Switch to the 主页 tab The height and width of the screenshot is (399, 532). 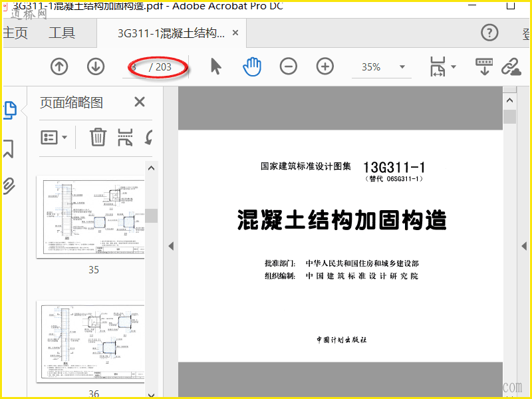click(x=15, y=33)
